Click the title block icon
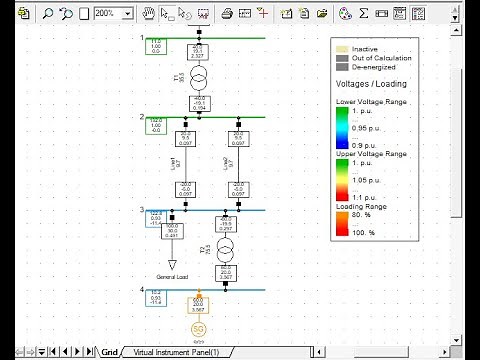This screenshot has height=360, width=480. [x=245, y=13]
